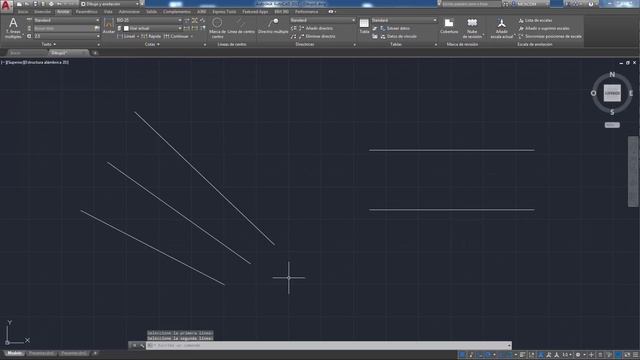Click Añadir o suprimir escalas
This screenshot has width=640, height=360.
pyautogui.click(x=544, y=29)
